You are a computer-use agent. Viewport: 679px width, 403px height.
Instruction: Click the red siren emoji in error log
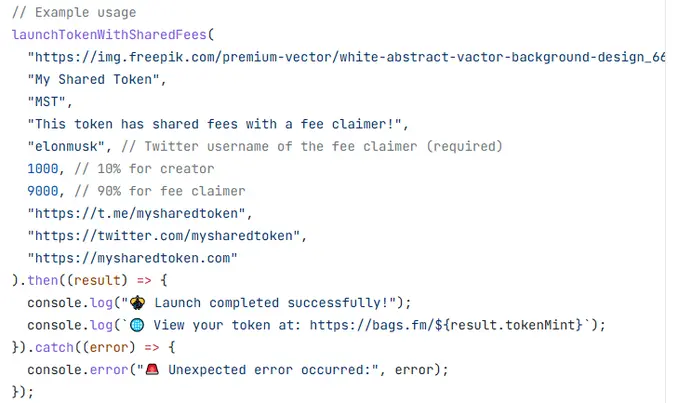(152, 369)
